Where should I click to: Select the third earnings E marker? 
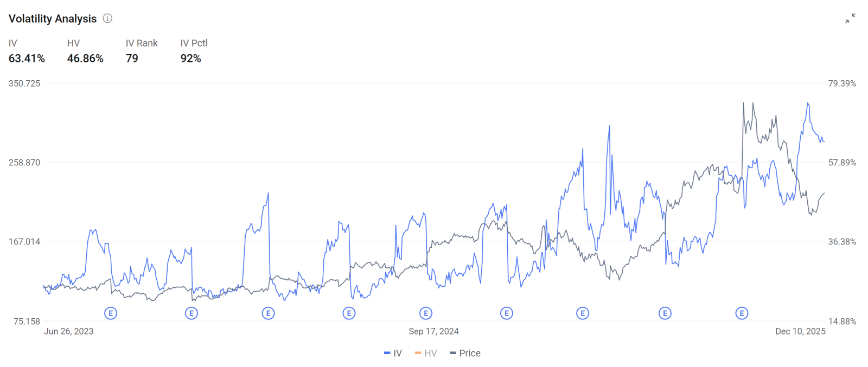(268, 313)
